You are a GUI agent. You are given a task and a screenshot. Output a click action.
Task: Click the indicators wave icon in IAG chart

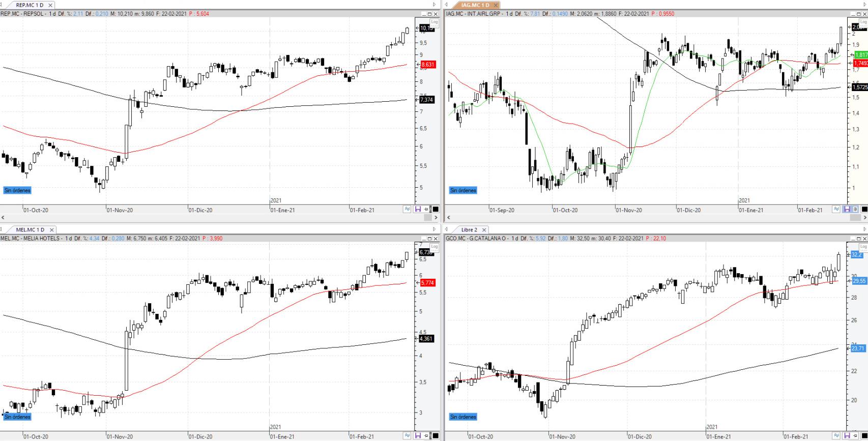pyautogui.click(x=837, y=209)
